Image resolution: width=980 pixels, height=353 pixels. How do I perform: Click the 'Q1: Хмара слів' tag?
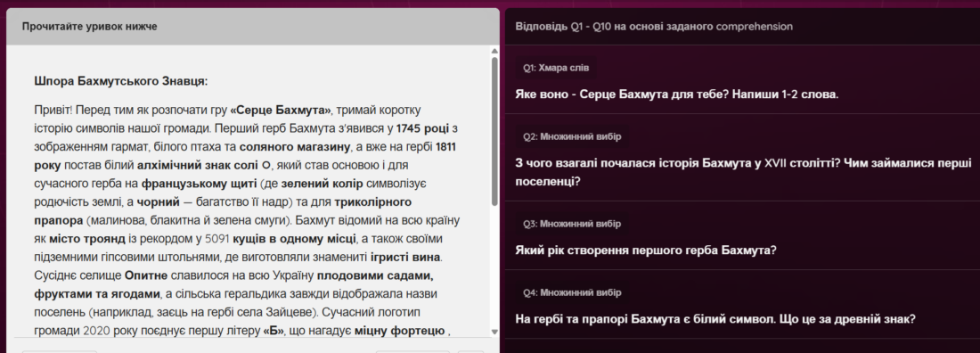(556, 68)
